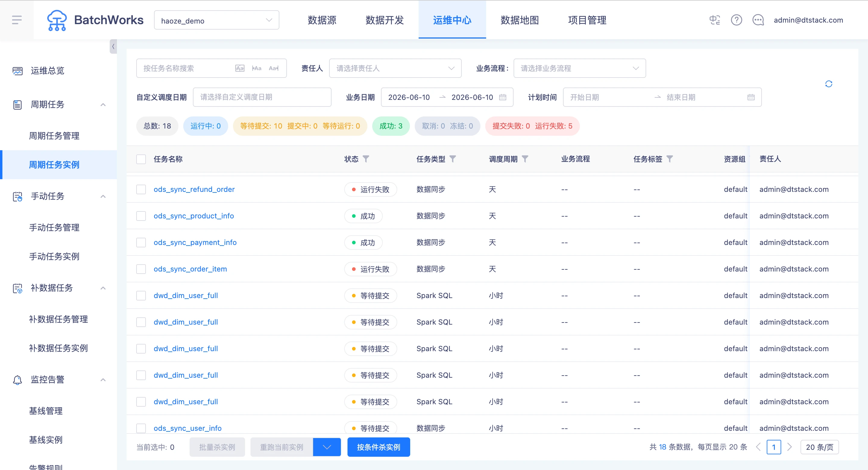Open the 计划时间 calendar icon

coord(751,97)
